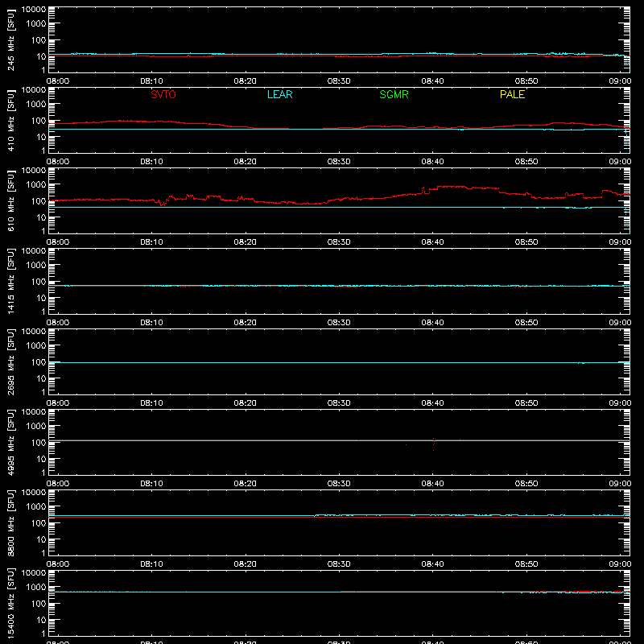Viewport: 644px width, 644px height.
Task: Click 09:00 tick label under 8800 MHz plot
Action: tap(620, 564)
